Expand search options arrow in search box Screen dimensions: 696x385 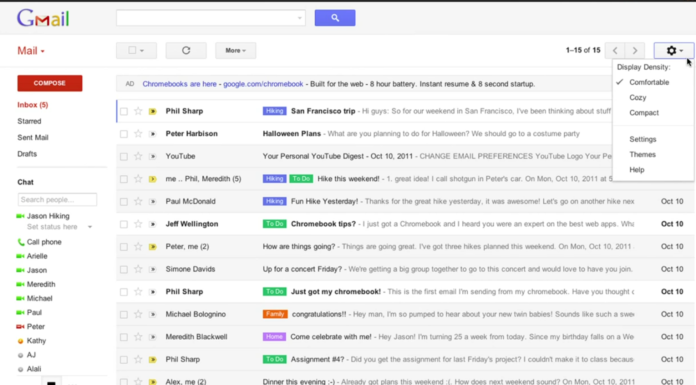300,18
